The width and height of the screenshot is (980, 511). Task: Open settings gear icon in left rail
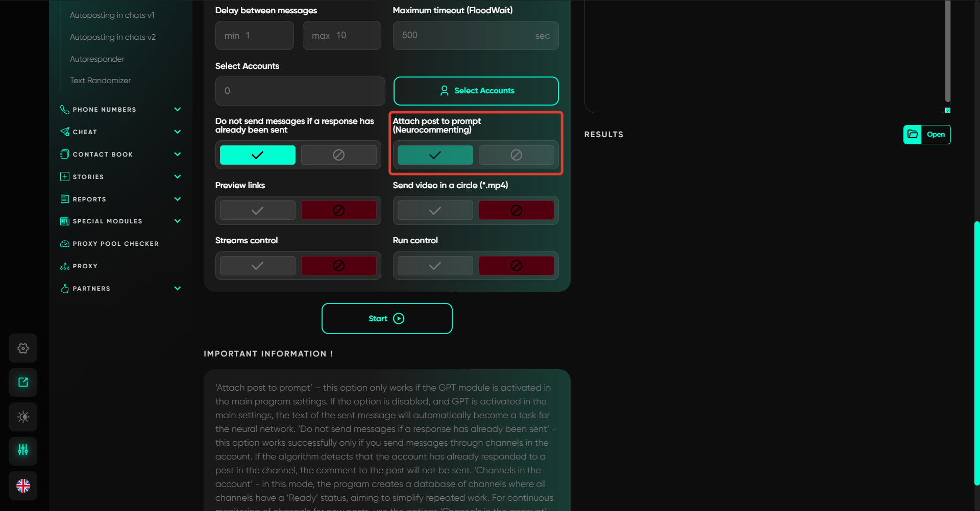click(23, 348)
